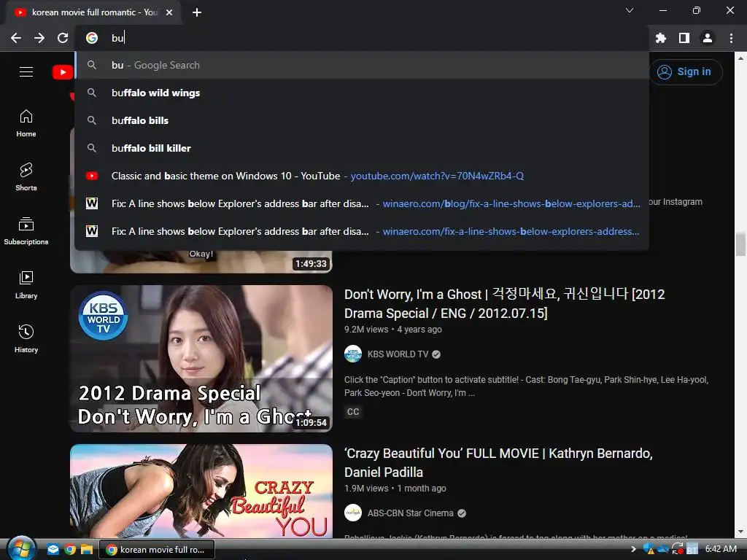Click the CC badge under the Ghost video
Image resolution: width=747 pixels, height=560 pixels.
[353, 411]
